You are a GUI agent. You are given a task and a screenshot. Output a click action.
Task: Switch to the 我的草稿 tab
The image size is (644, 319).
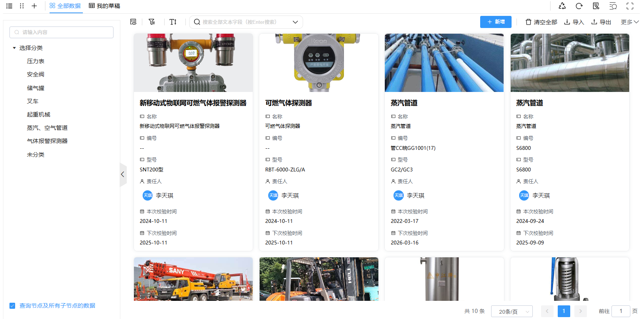[x=104, y=6]
